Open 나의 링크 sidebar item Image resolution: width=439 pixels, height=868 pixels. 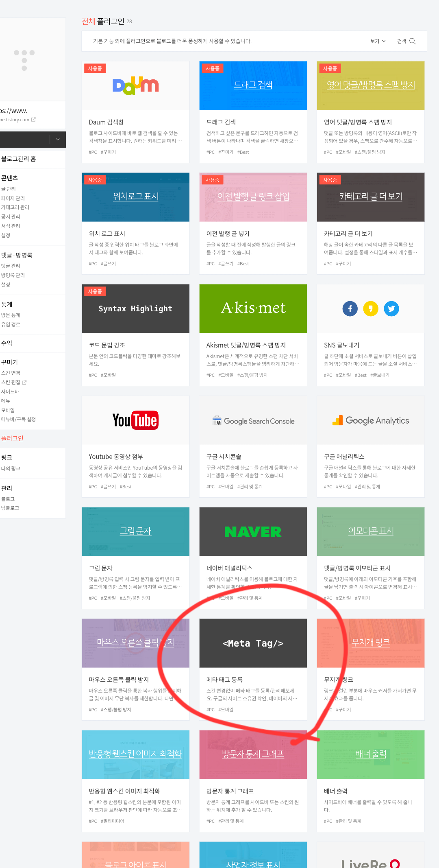[11, 468]
